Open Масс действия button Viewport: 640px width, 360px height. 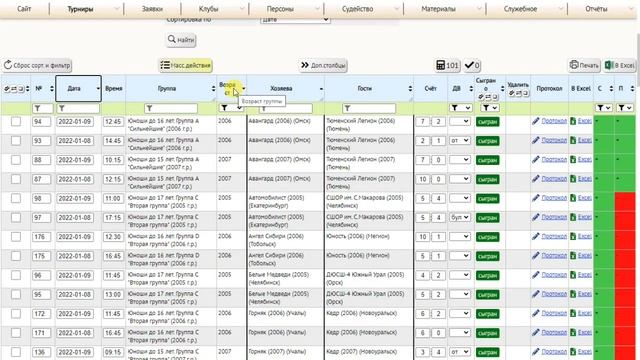tap(186, 65)
